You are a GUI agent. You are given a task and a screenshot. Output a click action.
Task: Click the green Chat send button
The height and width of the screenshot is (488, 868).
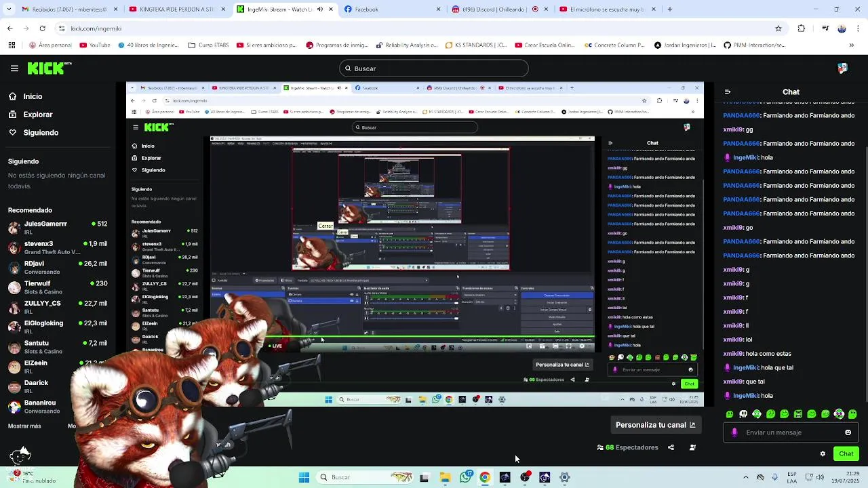click(x=846, y=454)
